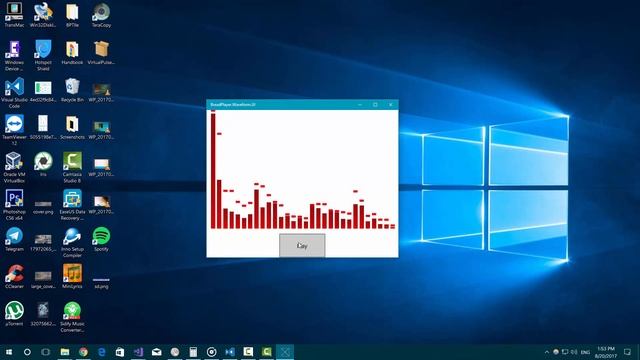The height and width of the screenshot is (360, 640).
Task: Open the Iris desktop shortcut
Action: pyautogui.click(x=43, y=164)
